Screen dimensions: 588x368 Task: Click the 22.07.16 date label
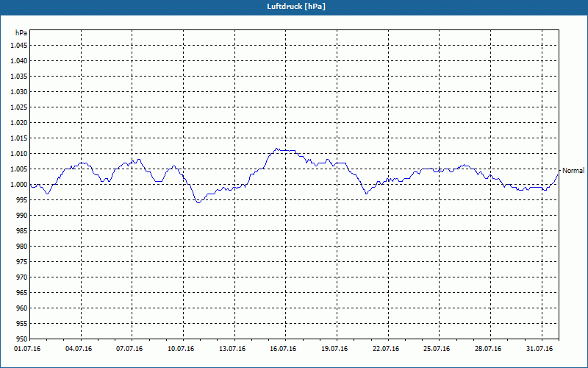386,349
